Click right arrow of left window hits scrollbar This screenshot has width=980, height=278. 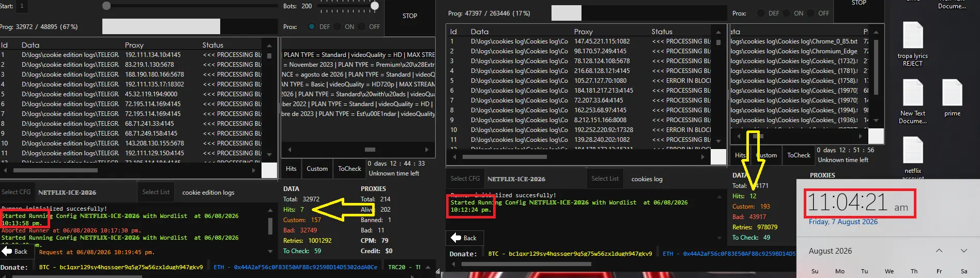[426, 149]
